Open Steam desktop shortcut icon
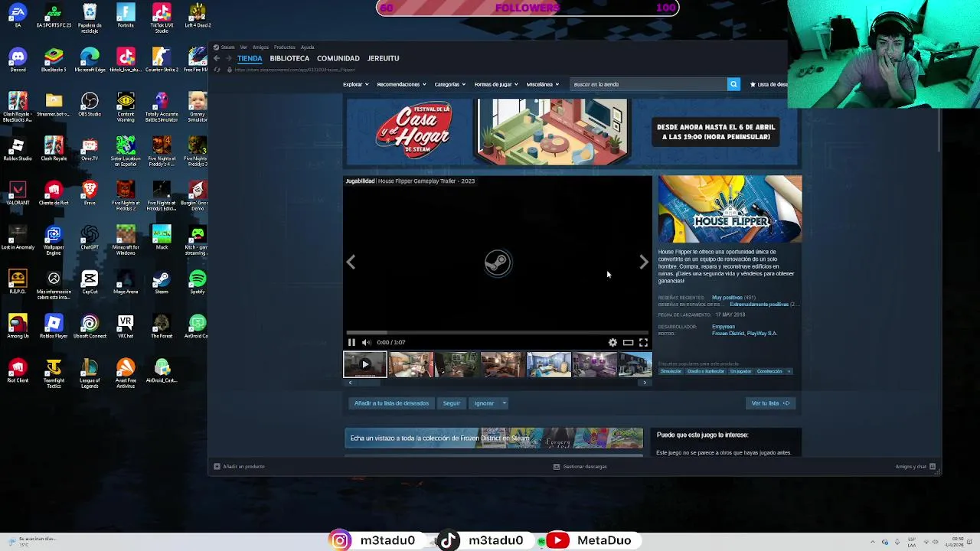 pyautogui.click(x=162, y=282)
